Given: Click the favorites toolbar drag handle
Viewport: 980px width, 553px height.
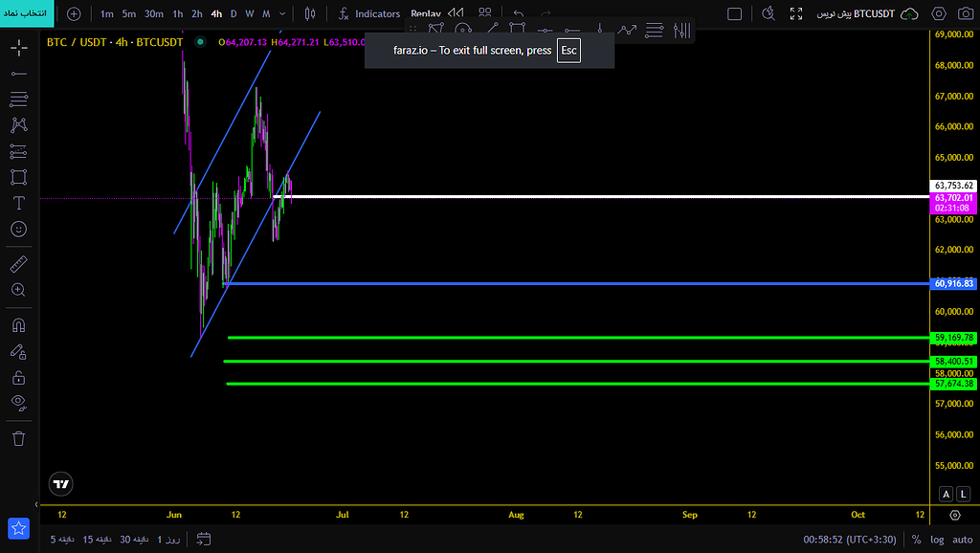Looking at the screenshot, I should coord(413,29).
